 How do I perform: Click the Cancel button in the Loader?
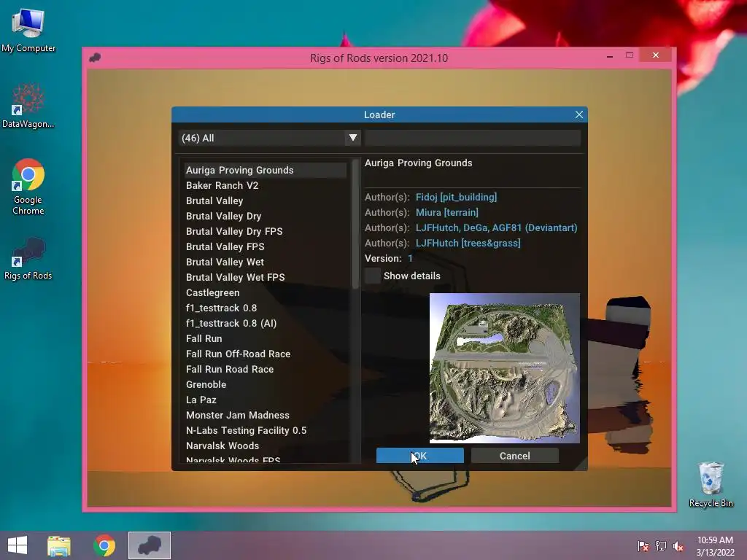514,456
